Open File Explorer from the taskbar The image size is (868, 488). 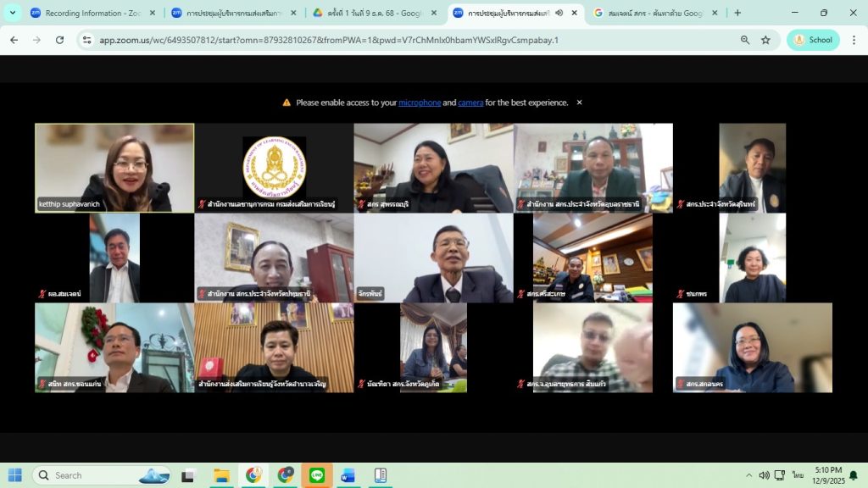[x=221, y=475]
